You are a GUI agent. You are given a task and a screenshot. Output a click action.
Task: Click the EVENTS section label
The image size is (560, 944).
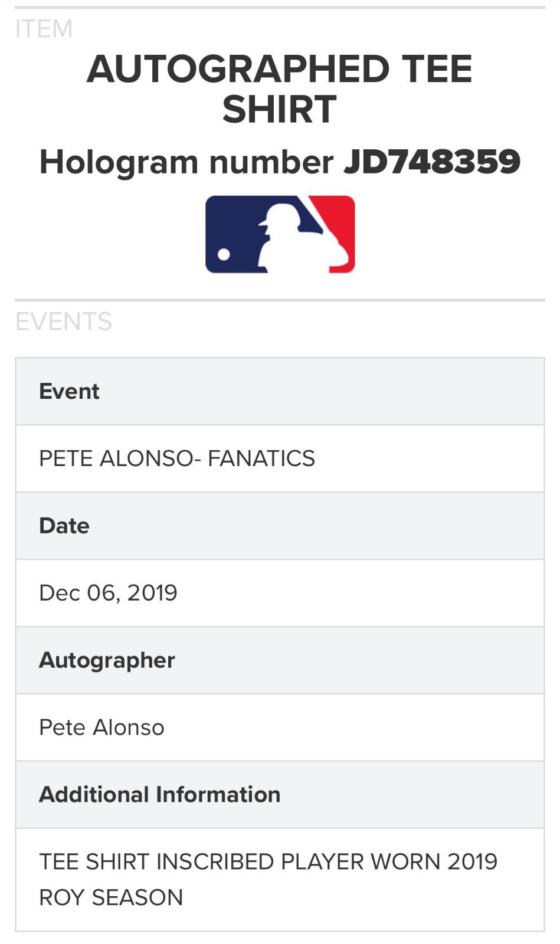tap(63, 322)
